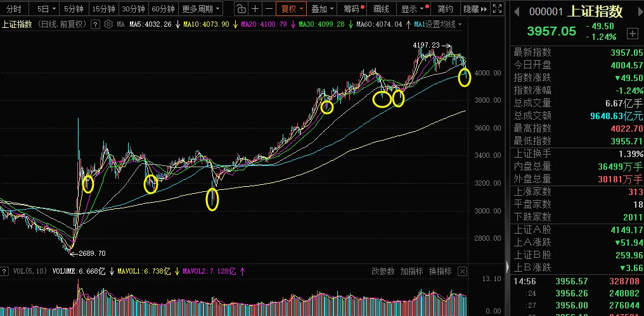This screenshot has height=316, width=644.
Task: Go to previous stock with left arrow
Action: click(517, 11)
